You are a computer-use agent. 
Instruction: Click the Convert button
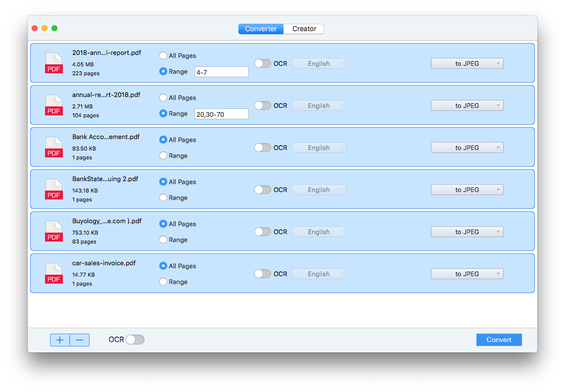[499, 340]
